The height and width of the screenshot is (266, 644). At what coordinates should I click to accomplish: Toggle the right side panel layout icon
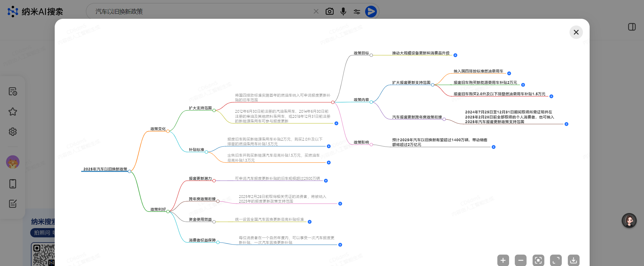tap(632, 27)
